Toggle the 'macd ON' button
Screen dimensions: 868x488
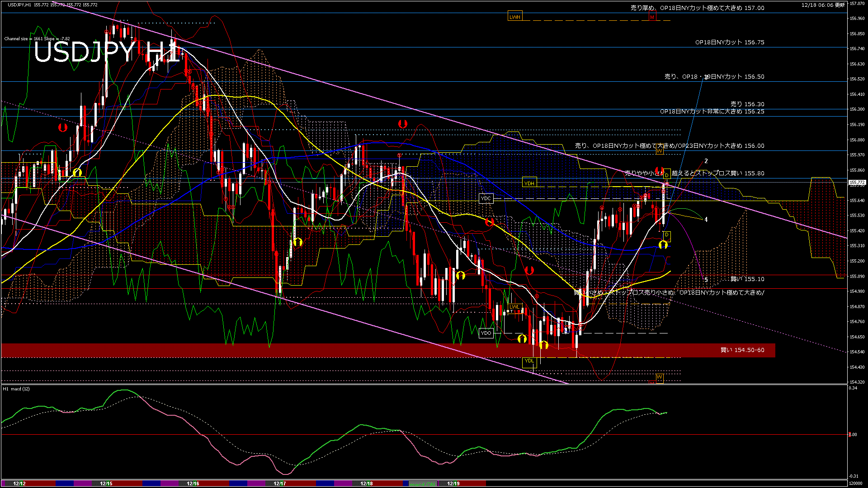point(423,484)
